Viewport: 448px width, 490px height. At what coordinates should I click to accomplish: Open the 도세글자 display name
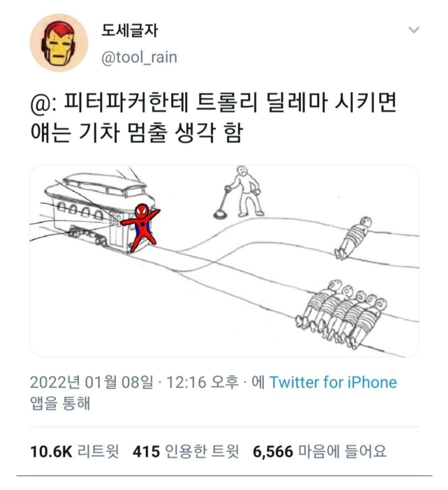(129, 30)
